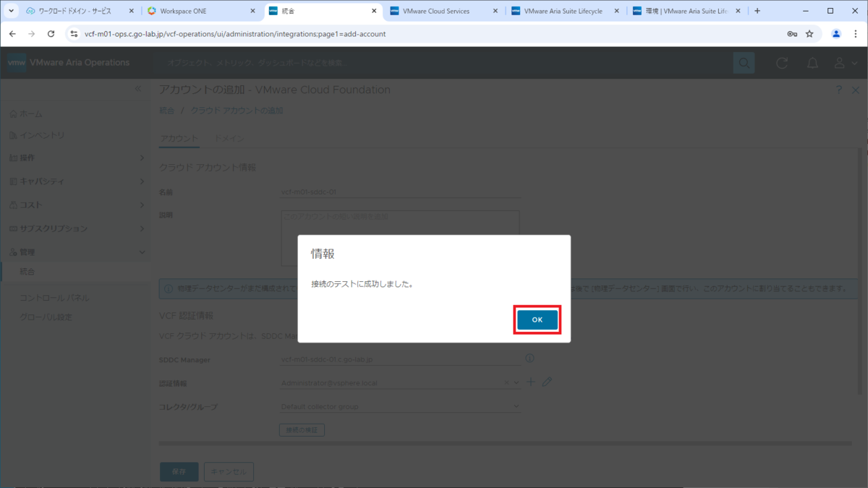Screen dimensions: 868x488
Task: Click the キャンセル button
Action: 229,472
